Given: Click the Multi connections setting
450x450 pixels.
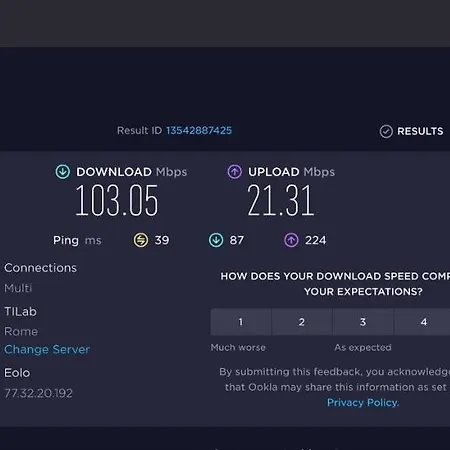Looking at the screenshot, I should (18, 288).
